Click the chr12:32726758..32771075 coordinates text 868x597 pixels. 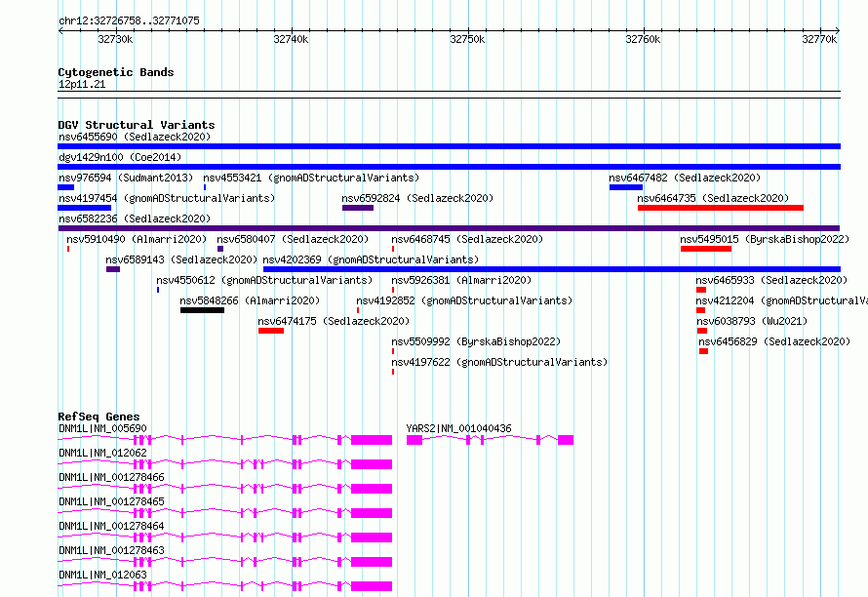click(x=129, y=20)
